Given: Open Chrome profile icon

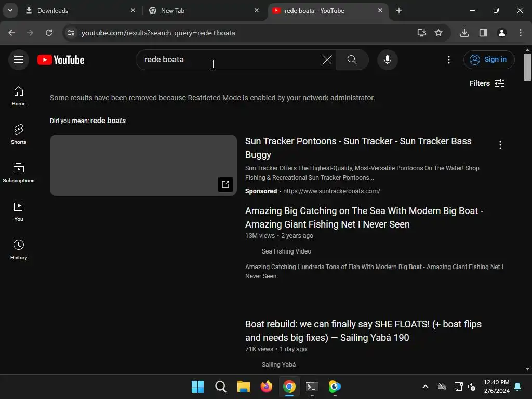Looking at the screenshot, I should point(501,33).
